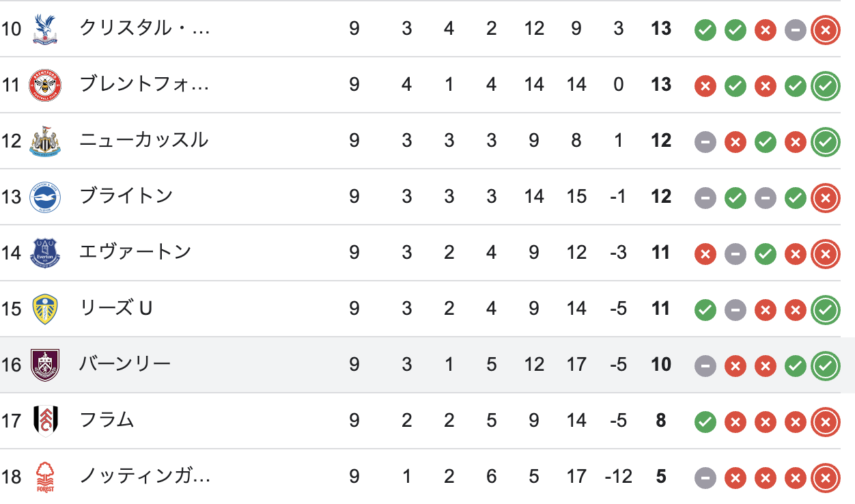Click Nottingham Forest's grey draw icon

(x=705, y=478)
